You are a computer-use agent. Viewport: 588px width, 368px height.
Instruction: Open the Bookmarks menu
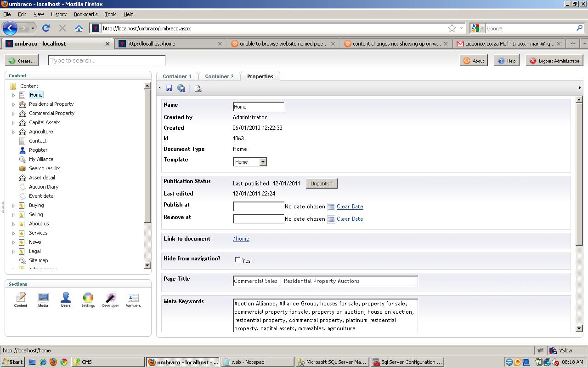tap(86, 14)
